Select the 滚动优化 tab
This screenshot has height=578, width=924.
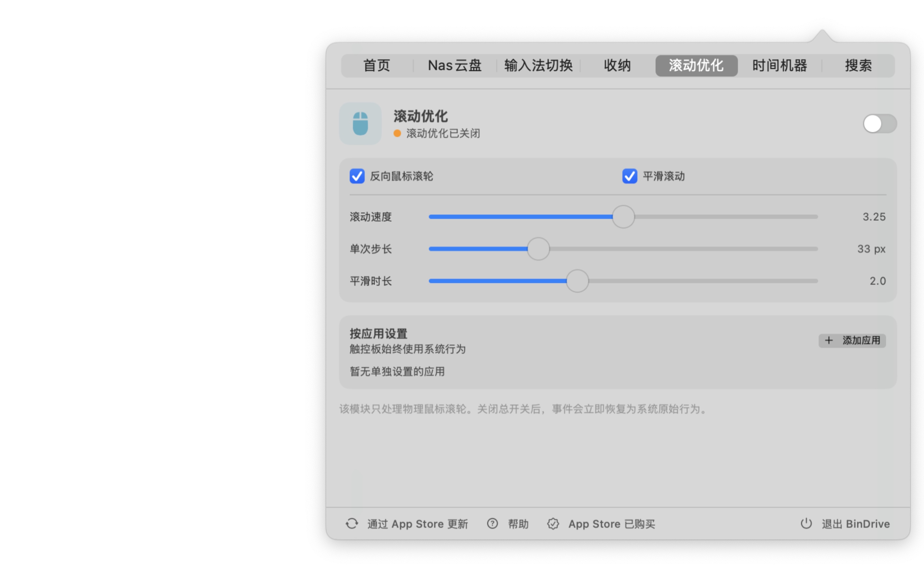696,66
